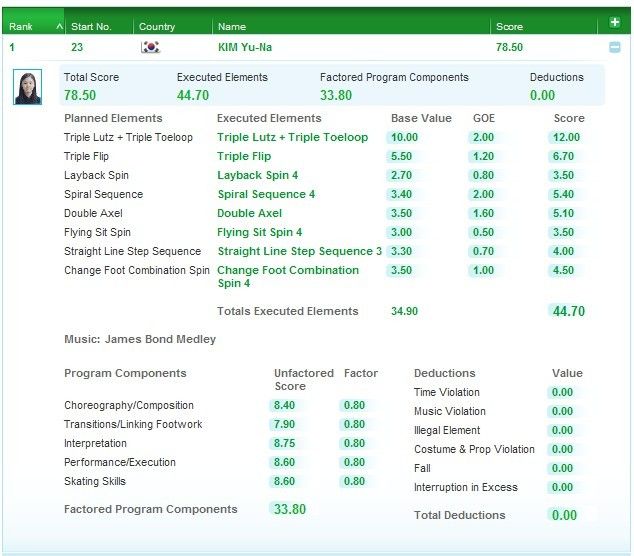The image size is (634, 556).
Task: Click the 8.75 Interpretation score
Action: 284,444
